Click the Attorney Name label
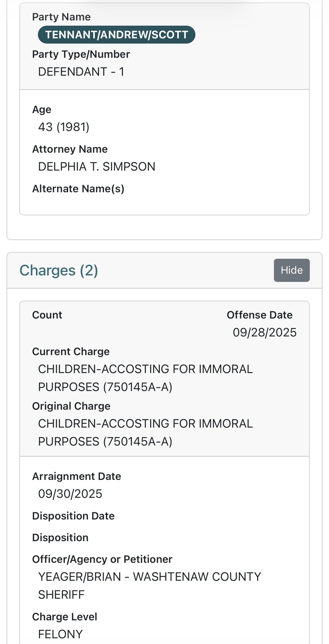 click(x=70, y=149)
